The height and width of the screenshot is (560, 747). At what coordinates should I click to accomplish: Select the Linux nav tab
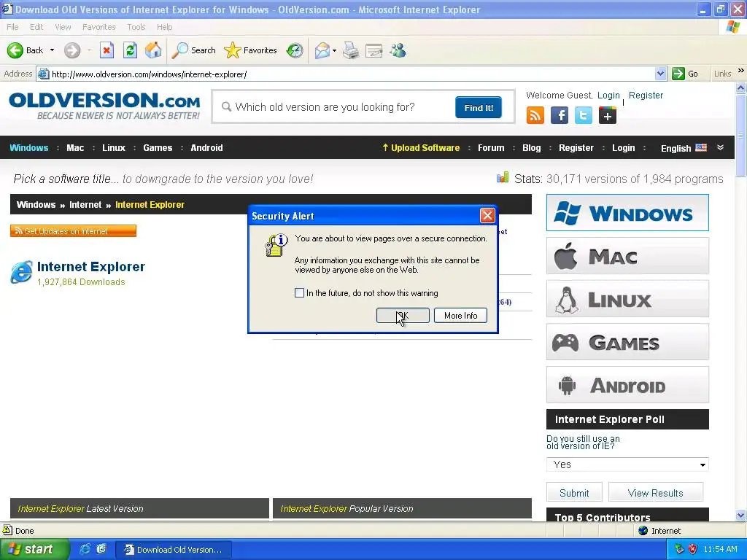[113, 147]
